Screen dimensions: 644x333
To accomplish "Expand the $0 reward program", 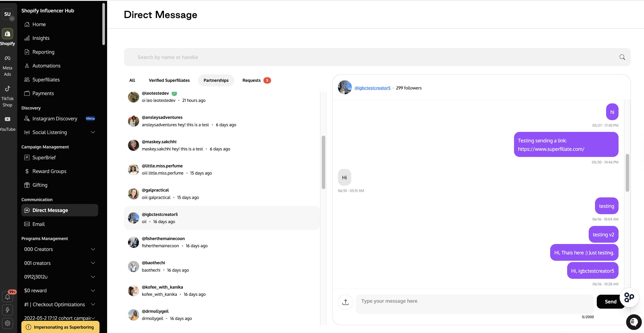I will click(x=93, y=291).
